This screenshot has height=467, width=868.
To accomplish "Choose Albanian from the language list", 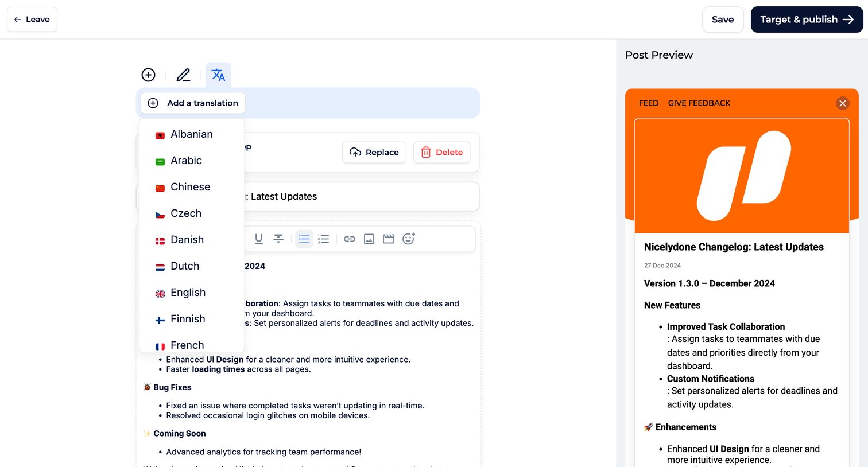I will 192,134.
